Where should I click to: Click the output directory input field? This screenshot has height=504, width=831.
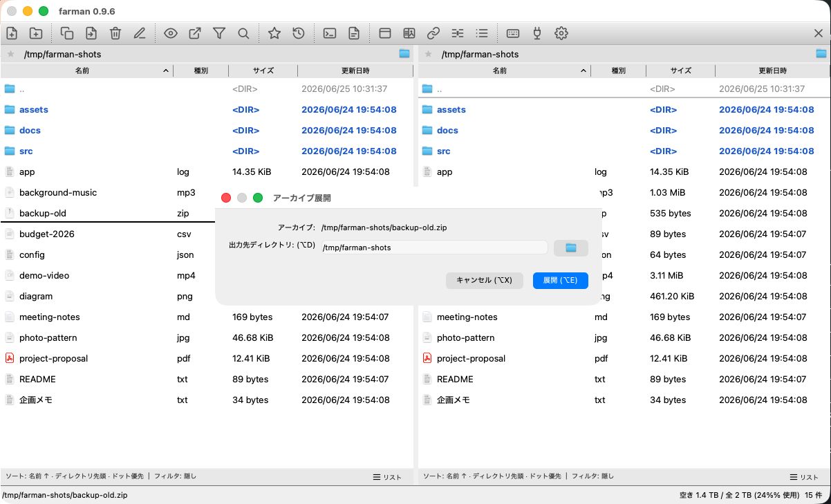point(434,248)
